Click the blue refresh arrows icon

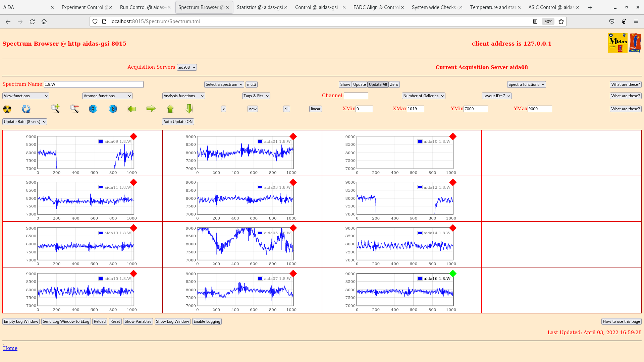point(26,109)
